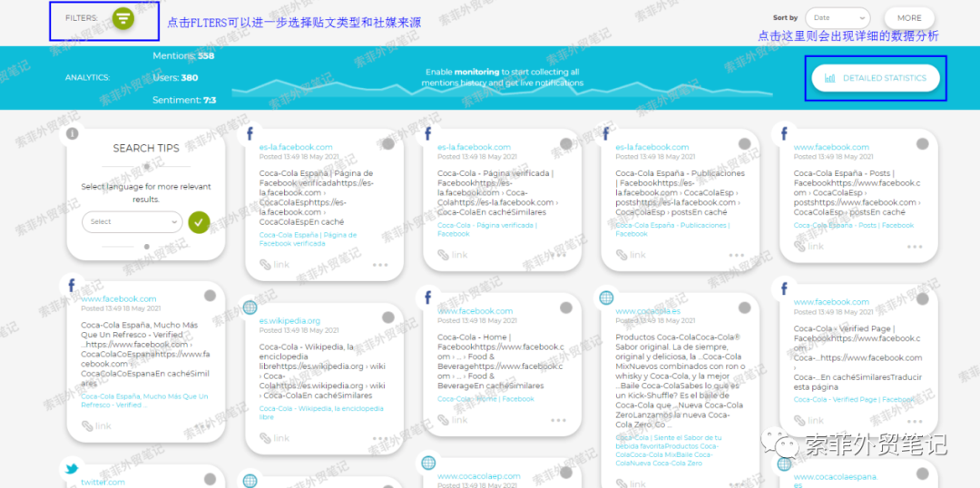Open es-la.facebook.com on 'Página de Facebook verificada' card
The image size is (980, 488).
(296, 148)
